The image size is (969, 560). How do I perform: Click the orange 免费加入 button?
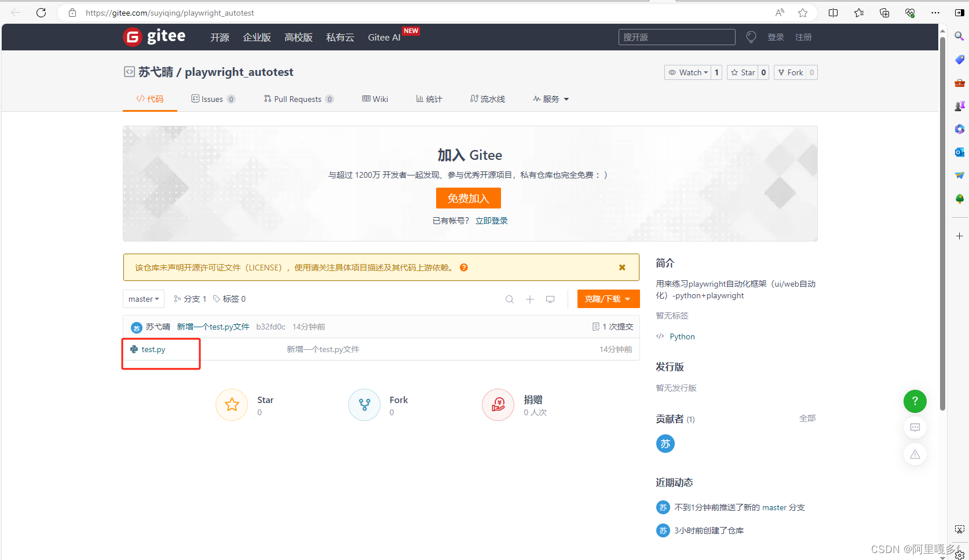point(469,198)
